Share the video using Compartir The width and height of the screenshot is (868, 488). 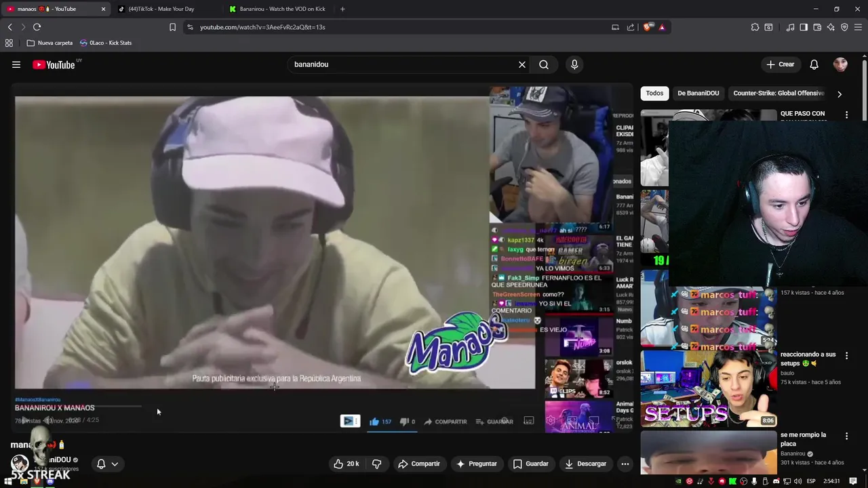click(x=419, y=464)
